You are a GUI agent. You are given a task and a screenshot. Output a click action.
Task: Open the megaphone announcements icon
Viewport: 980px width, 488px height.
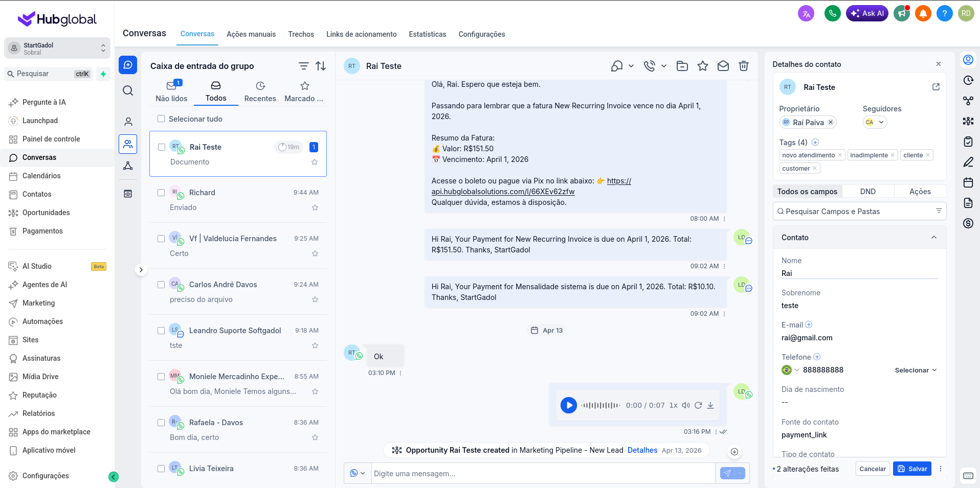pos(902,13)
